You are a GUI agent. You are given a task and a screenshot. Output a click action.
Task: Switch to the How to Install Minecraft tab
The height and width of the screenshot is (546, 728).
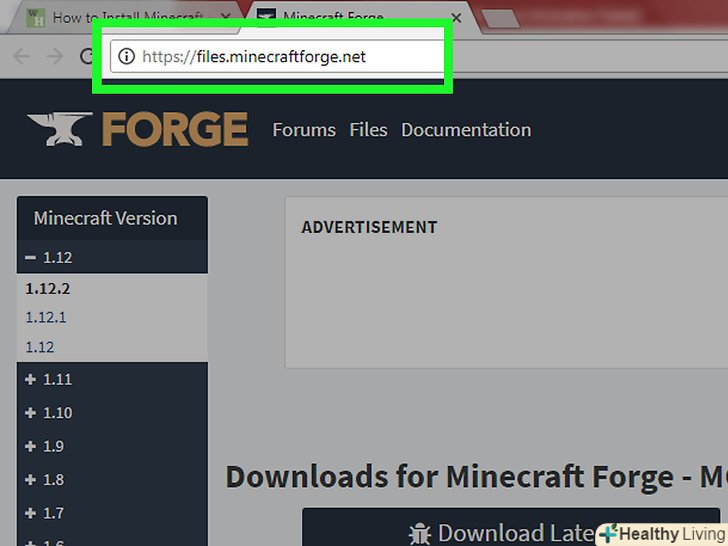(127, 18)
